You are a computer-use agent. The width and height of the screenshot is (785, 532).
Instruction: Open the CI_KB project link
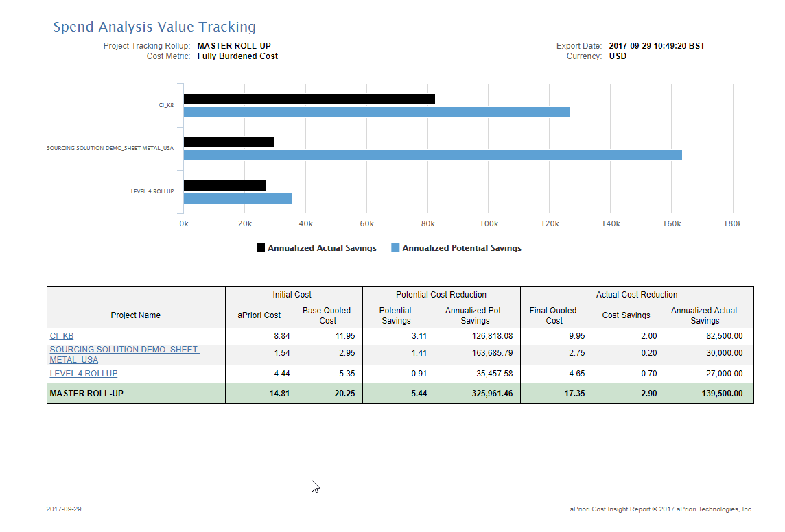(x=62, y=336)
